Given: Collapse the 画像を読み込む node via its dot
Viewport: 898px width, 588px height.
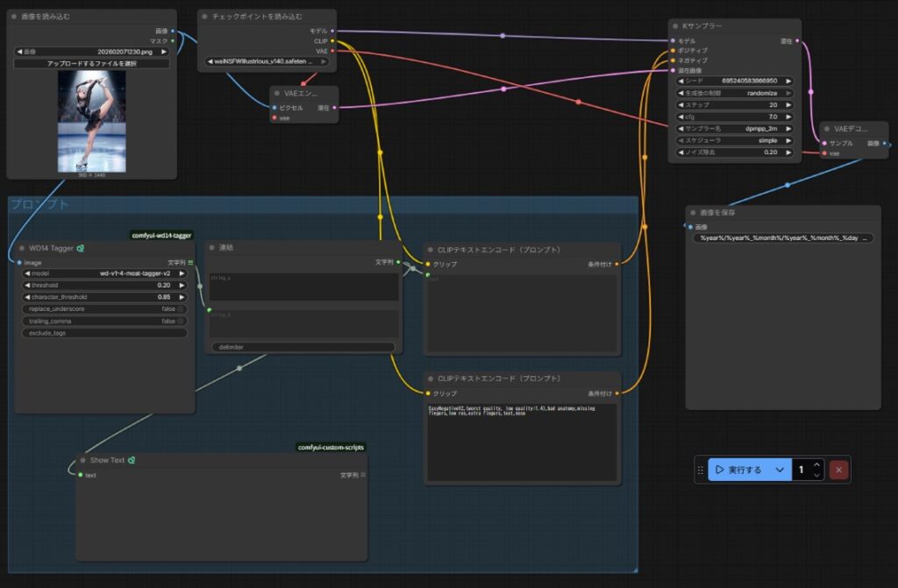Looking at the screenshot, I should [15, 17].
